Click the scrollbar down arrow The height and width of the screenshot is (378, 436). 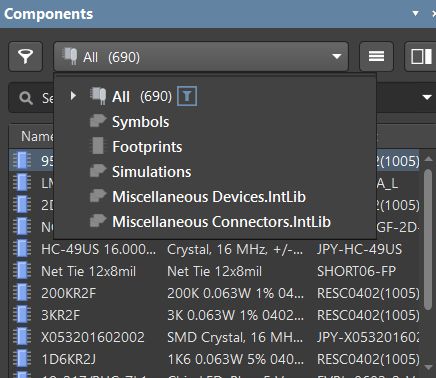pyautogui.click(x=428, y=367)
